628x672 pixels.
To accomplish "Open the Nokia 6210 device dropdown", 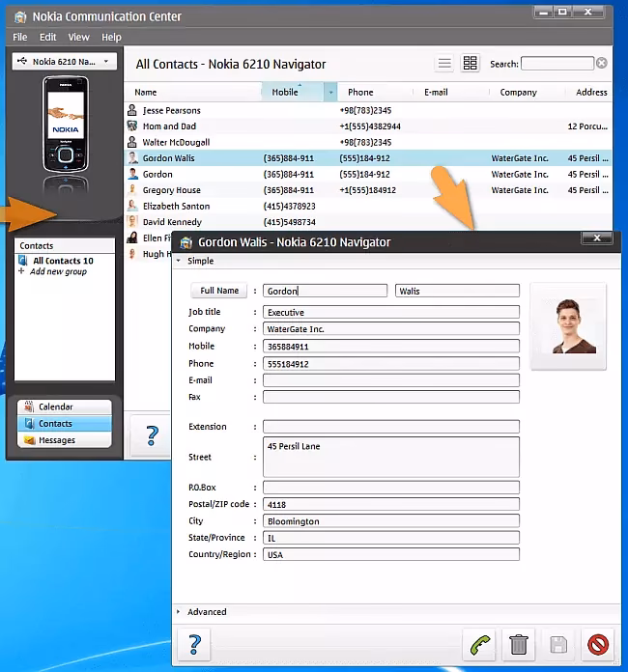I will [65, 62].
